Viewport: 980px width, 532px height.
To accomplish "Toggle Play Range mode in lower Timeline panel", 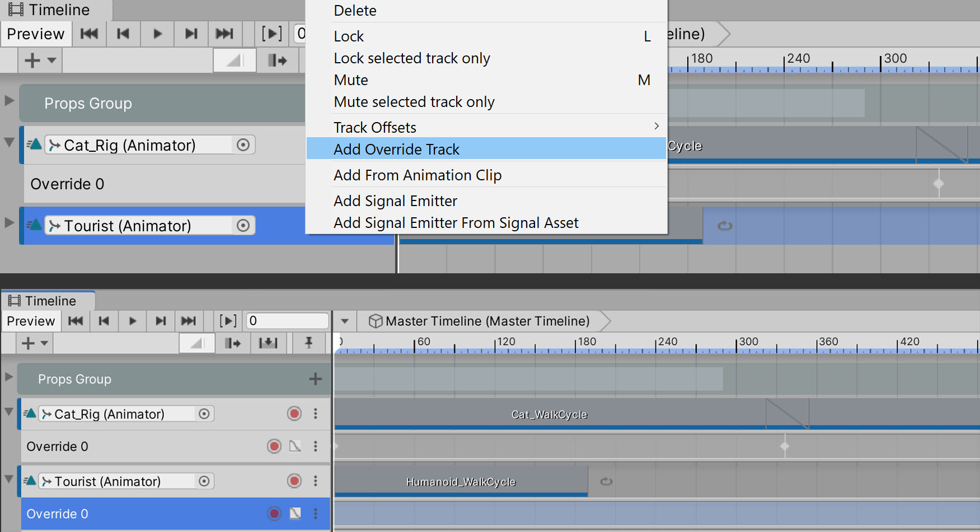I will (228, 321).
